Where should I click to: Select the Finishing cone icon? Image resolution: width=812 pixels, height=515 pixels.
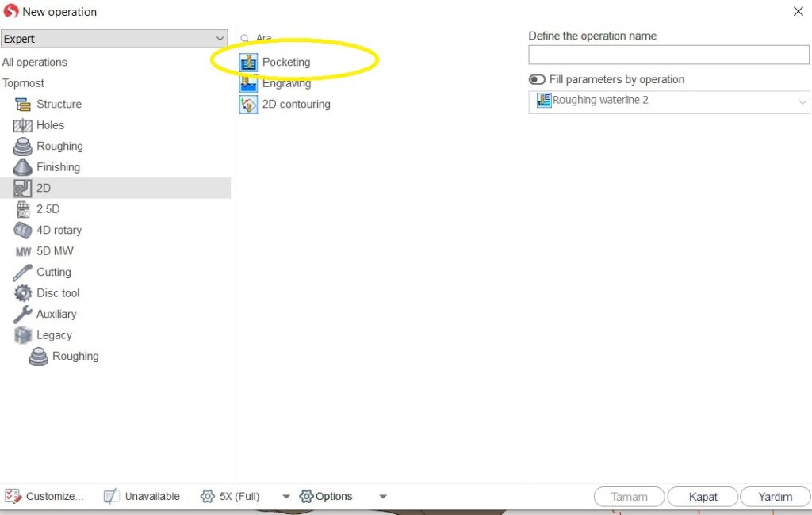coord(23,167)
